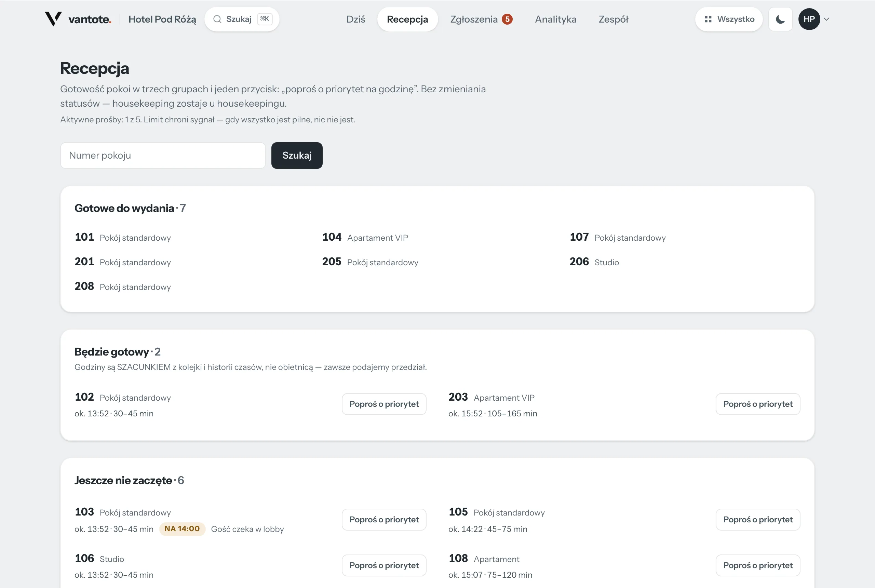Screen dimensions: 875x588
Task: Click the Jeszcze nie zaczęte heading
Action: tap(129, 480)
